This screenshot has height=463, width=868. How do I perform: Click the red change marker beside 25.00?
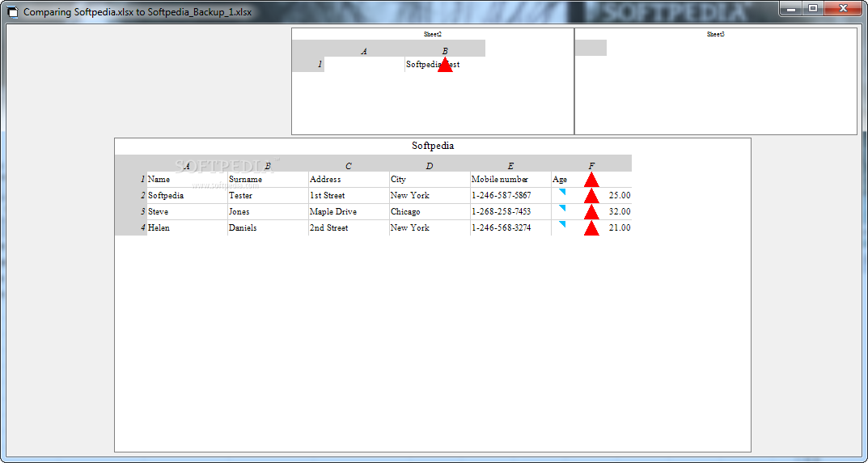click(x=591, y=196)
